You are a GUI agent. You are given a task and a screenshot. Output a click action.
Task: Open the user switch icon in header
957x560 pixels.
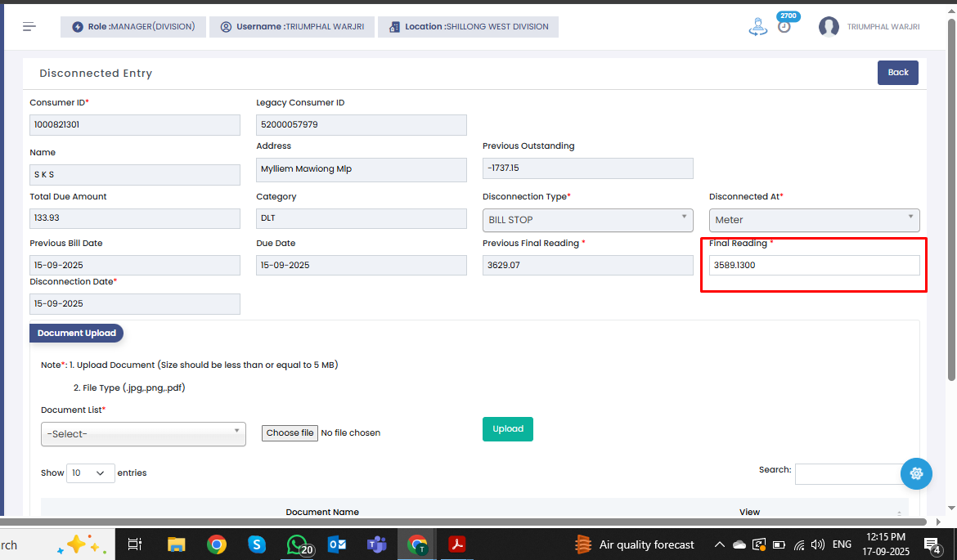click(x=758, y=27)
